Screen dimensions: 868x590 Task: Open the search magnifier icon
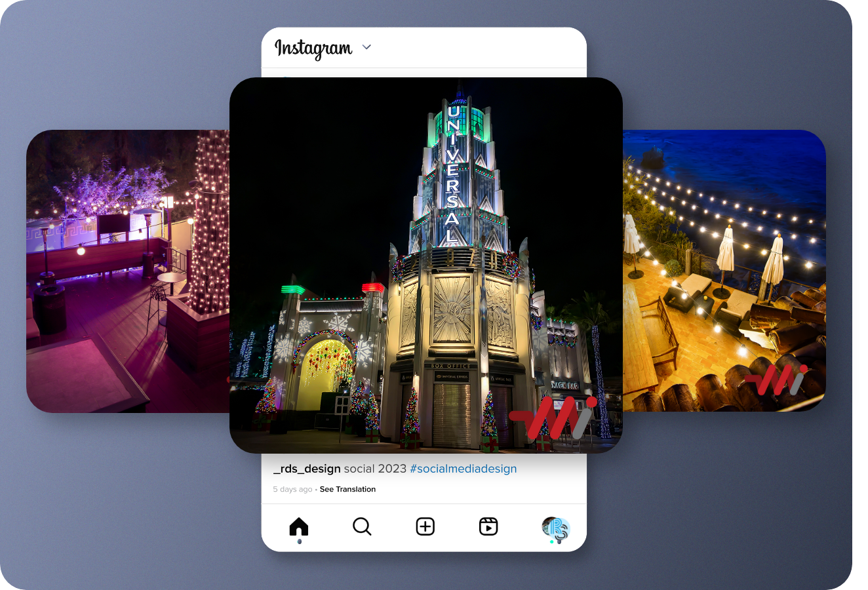pos(362,526)
